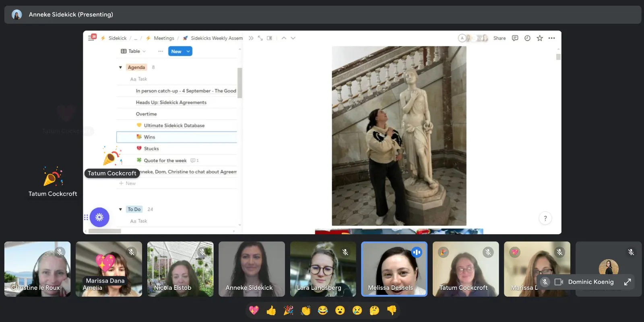Click the Share button

(x=500, y=38)
